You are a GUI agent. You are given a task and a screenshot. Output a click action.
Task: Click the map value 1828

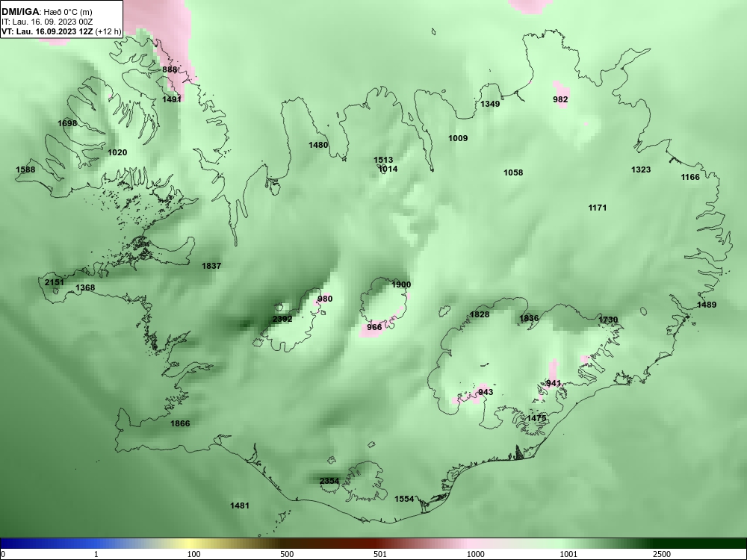480,314
